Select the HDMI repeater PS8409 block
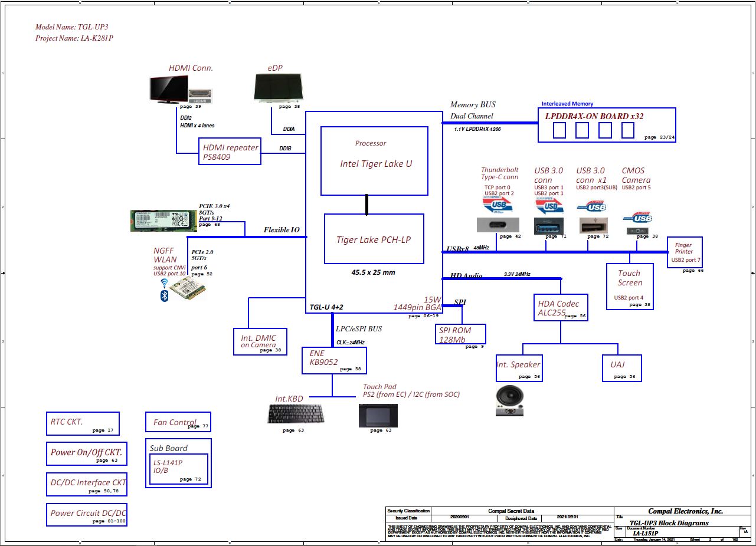 point(230,150)
